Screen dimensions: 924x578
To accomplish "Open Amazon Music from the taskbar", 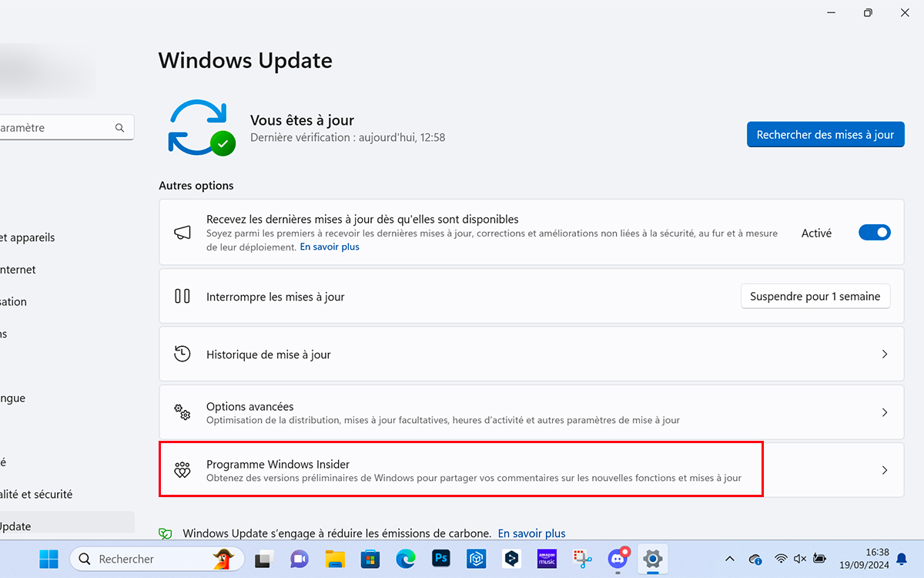I will [547, 559].
